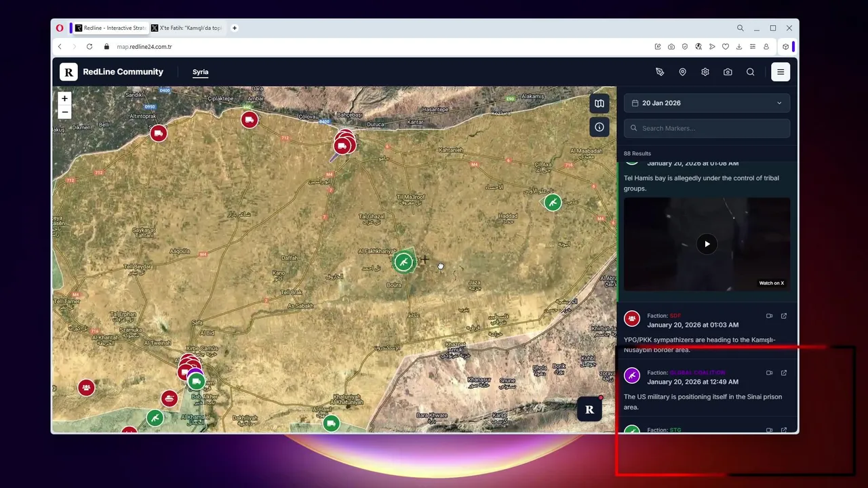
Task: Select red tank marker near Bab Alkher
Action: 170,398
